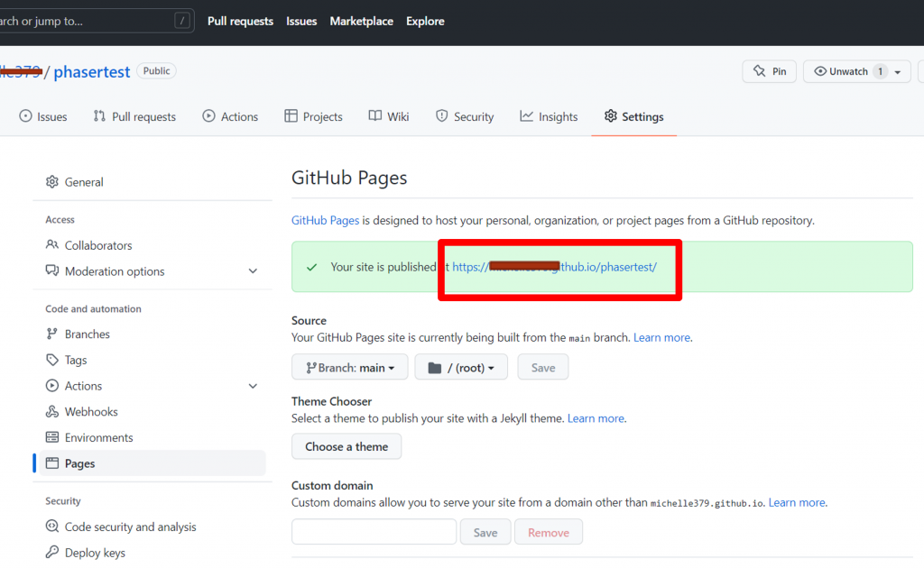Open General settings in the sidebar
924x568 pixels.
point(84,182)
